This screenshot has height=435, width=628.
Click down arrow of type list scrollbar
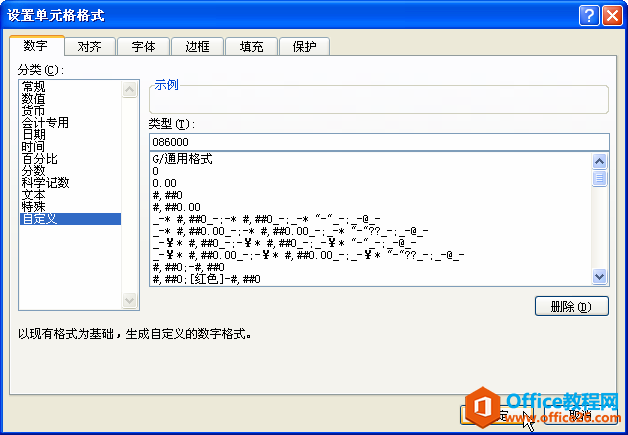point(600,276)
